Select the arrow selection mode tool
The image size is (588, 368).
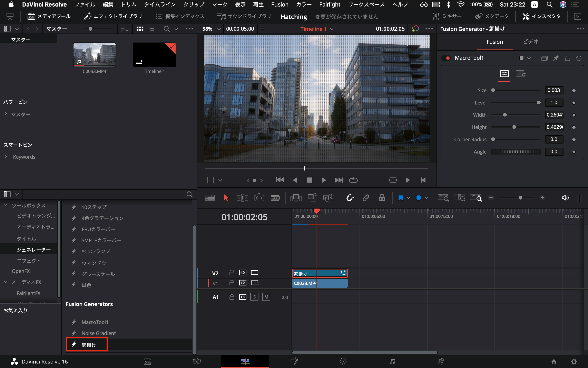[226, 198]
